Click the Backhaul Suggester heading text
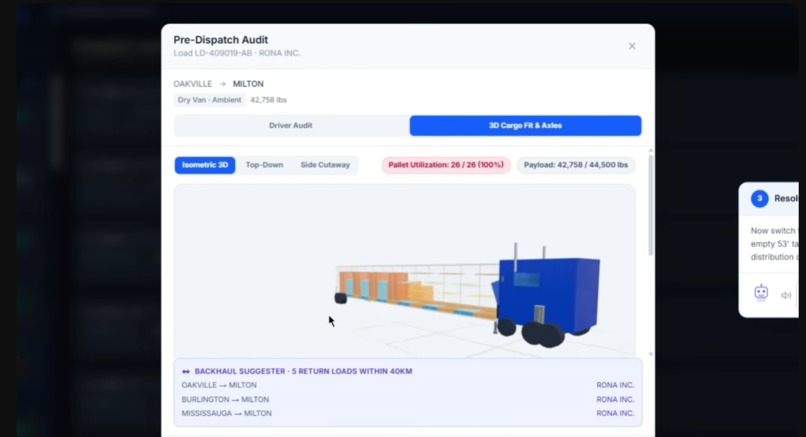Image resolution: width=806 pixels, height=437 pixels. [303, 371]
